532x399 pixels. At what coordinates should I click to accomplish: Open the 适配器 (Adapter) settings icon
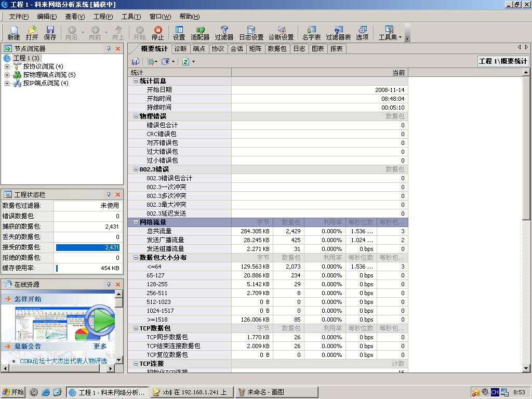point(200,33)
